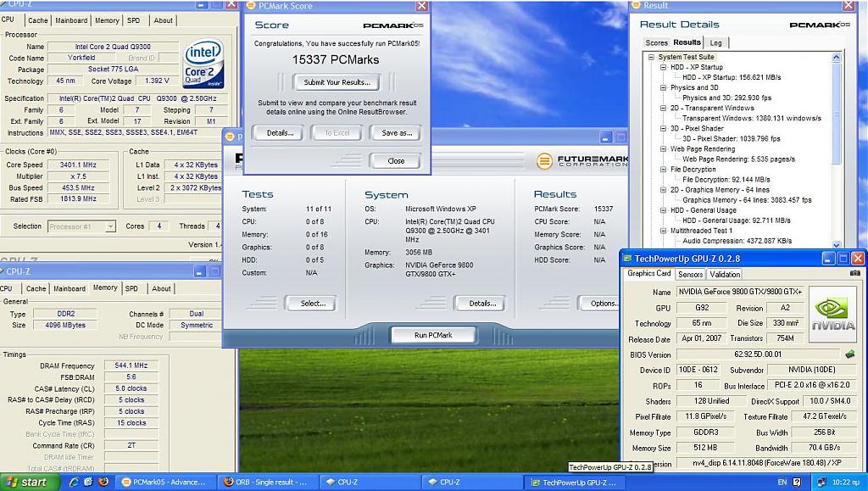Click the Futuremark Corporation logo
This screenshot has height=491, width=868.
pos(581,161)
